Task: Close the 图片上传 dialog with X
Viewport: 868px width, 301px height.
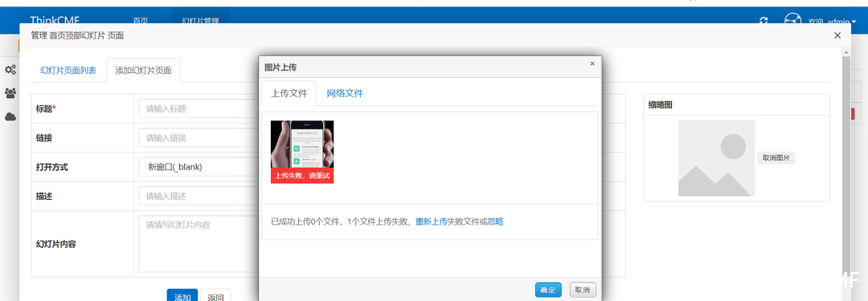Action: click(x=592, y=63)
